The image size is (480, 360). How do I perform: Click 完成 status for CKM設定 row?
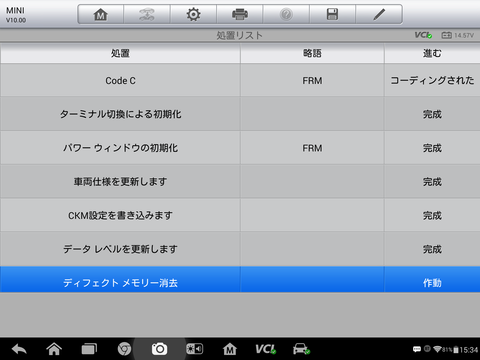(432, 216)
